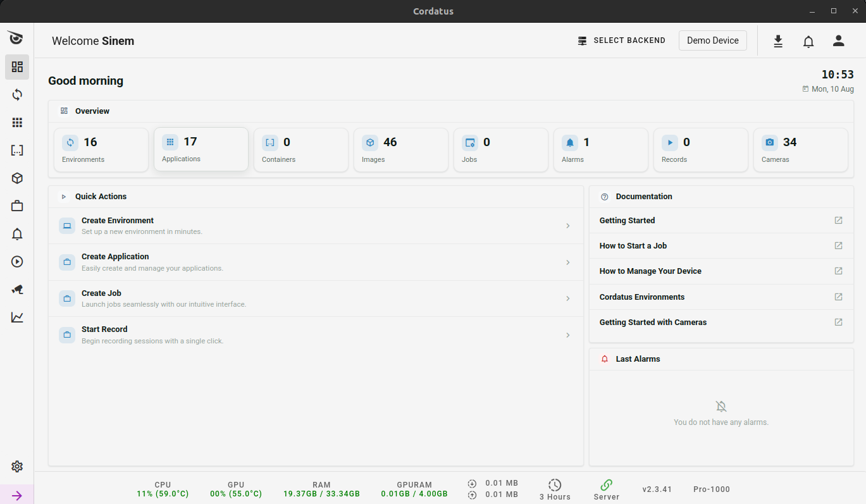
Task: Open Getting Started with Cameras doc
Action: [721, 323]
